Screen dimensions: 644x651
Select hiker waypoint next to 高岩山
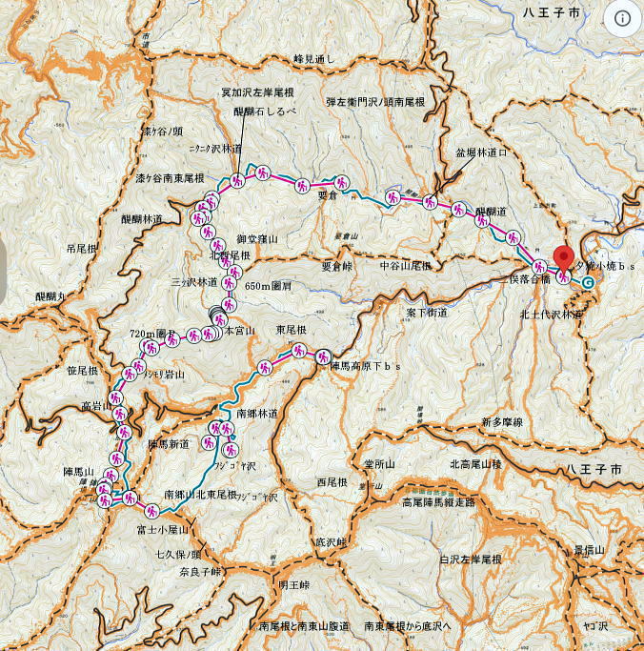pos(116,398)
